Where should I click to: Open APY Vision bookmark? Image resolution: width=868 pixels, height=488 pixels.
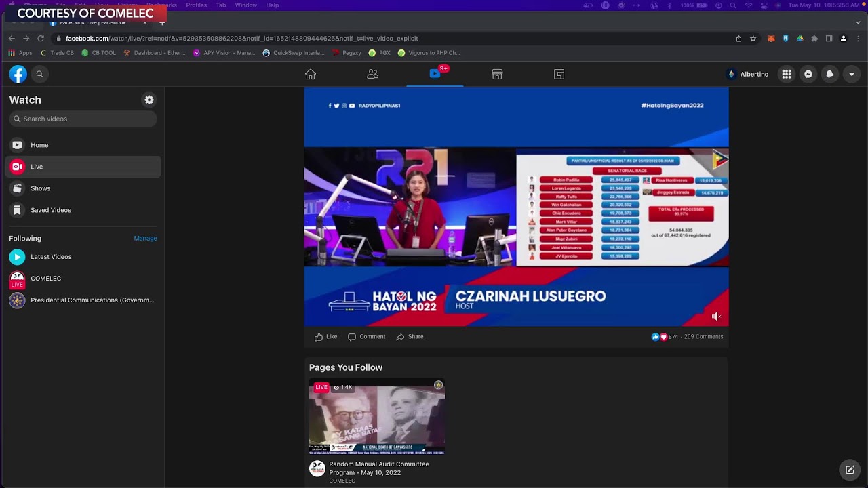[x=224, y=53]
